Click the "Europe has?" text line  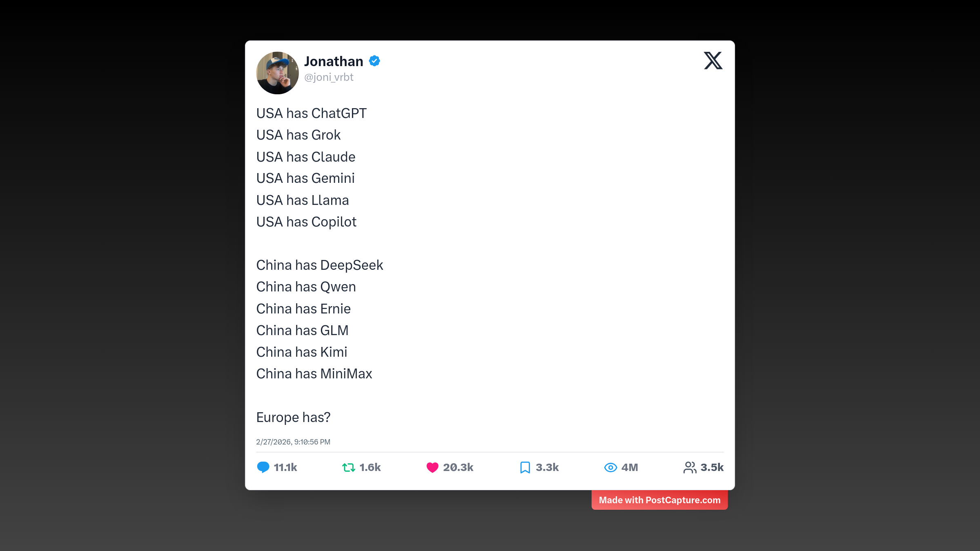[x=293, y=417]
